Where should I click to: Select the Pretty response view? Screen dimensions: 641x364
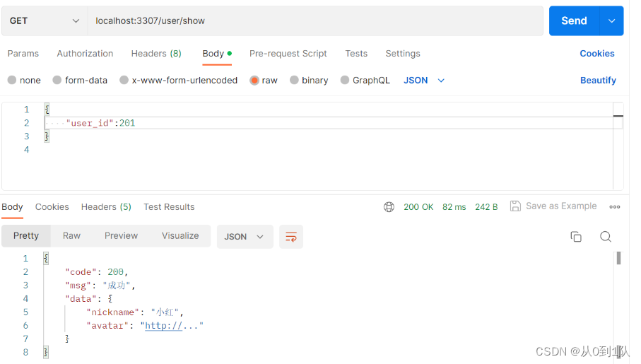pos(26,236)
